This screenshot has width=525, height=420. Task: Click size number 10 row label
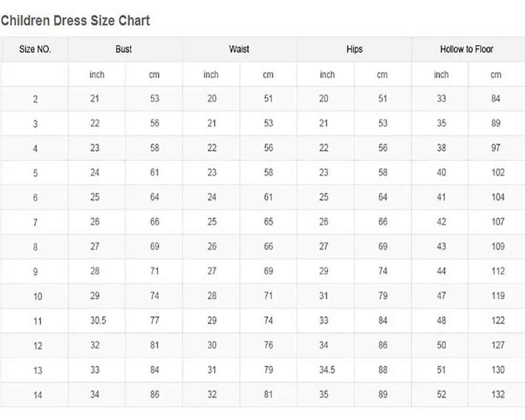[37, 297]
